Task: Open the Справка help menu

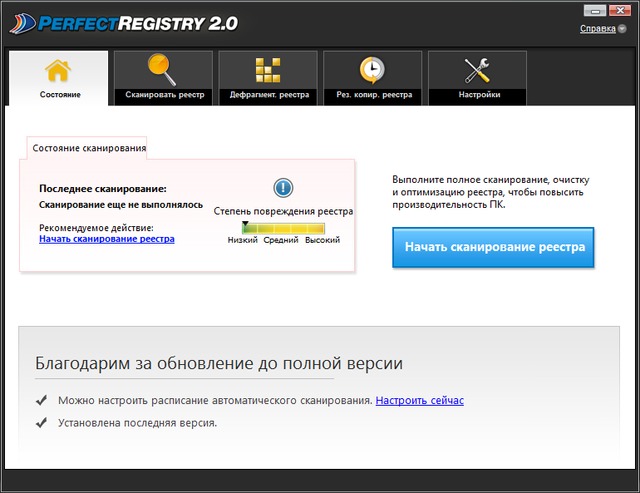Action: (x=597, y=29)
